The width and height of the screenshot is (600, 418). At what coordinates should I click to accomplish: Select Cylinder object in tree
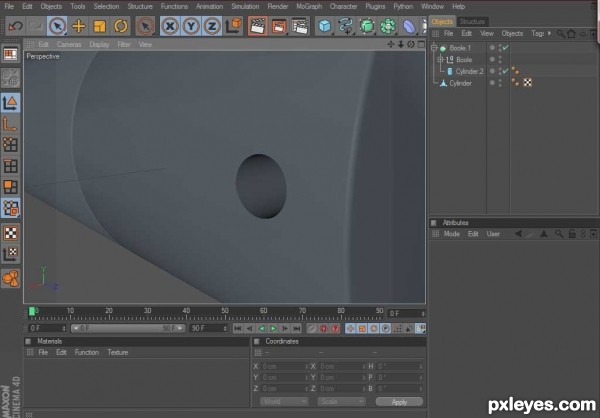[460, 83]
